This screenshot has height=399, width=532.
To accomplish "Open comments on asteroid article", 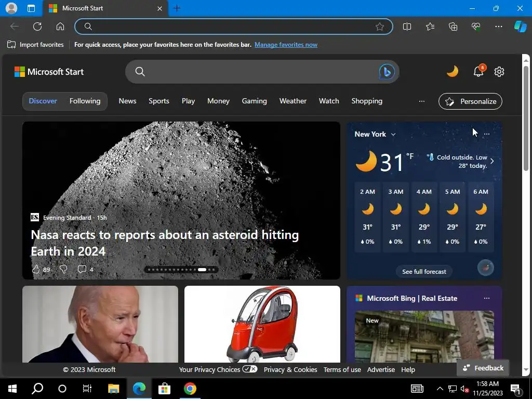I will point(85,270).
